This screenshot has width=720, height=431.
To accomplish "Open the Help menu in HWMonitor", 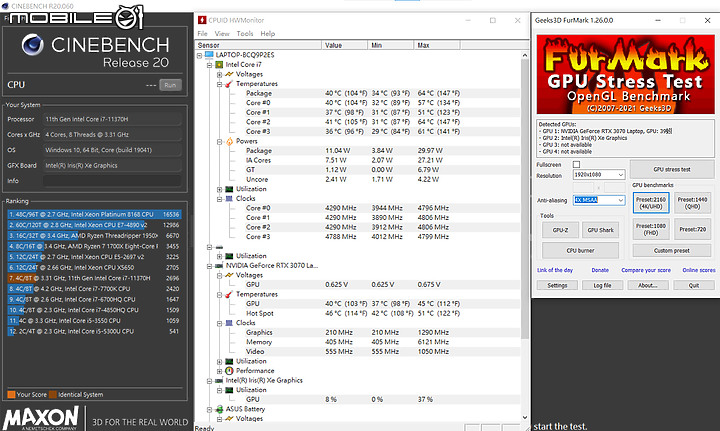I will pos(268,34).
